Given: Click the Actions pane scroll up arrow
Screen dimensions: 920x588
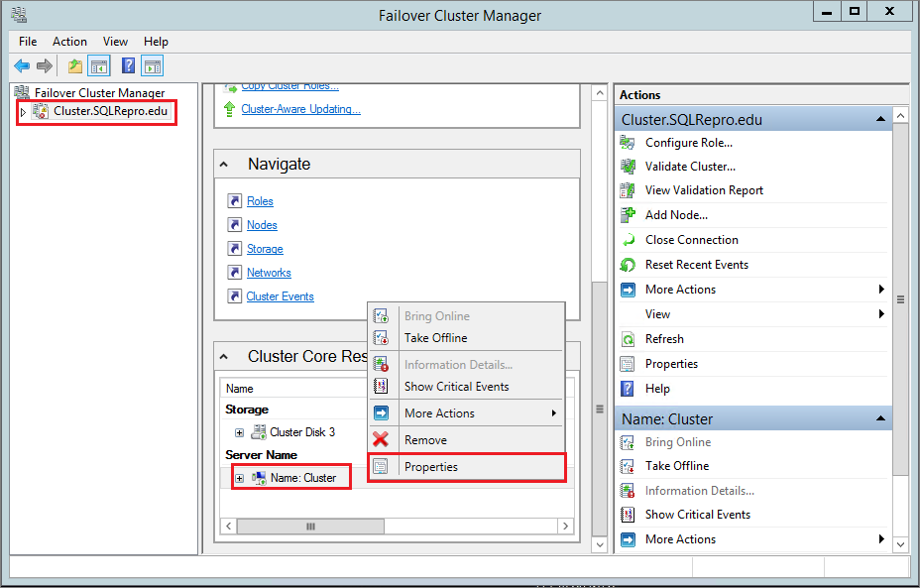Looking at the screenshot, I should click(x=900, y=115).
